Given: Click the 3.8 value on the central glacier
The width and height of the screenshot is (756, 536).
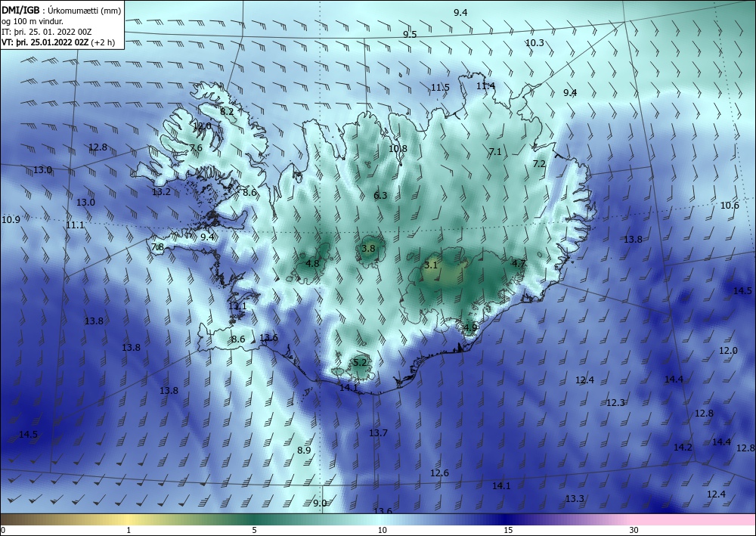Looking at the screenshot, I should coord(368,248).
